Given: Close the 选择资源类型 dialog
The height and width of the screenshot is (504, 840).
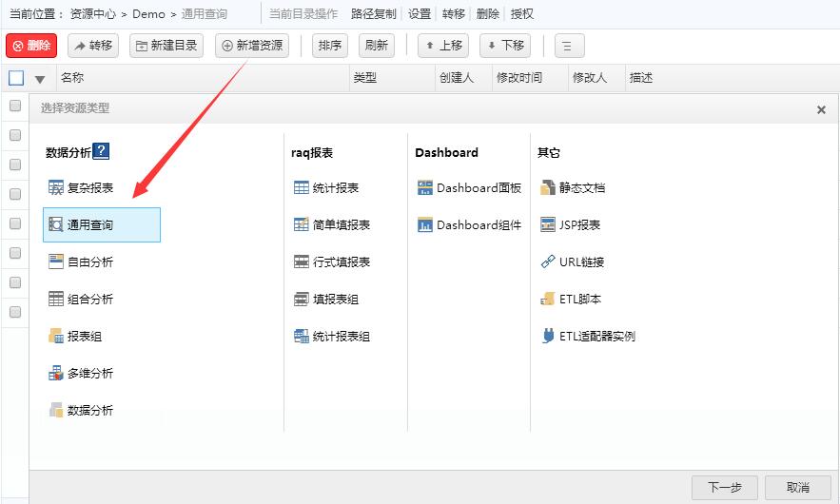Looking at the screenshot, I should [x=821, y=110].
